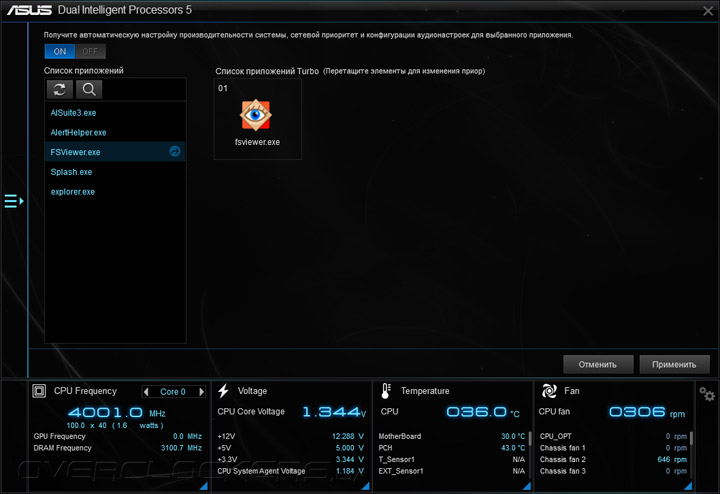
Task: Click the Fan panel icon
Action: point(549,391)
